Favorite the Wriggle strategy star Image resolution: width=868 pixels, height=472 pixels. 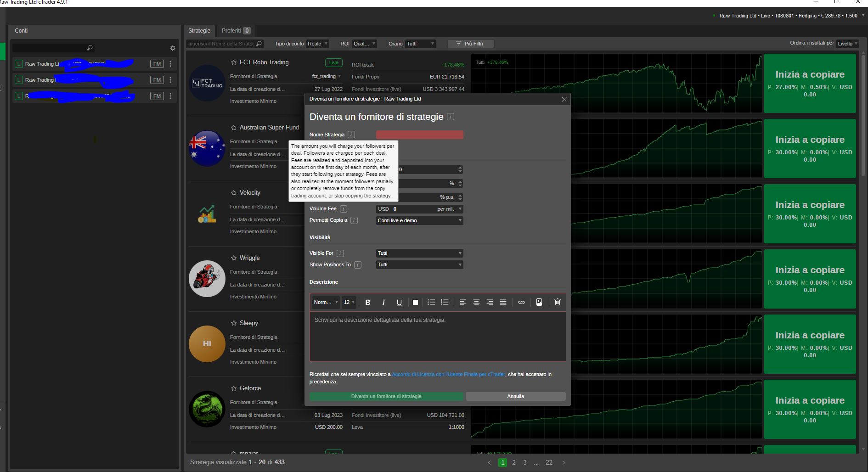click(x=234, y=258)
